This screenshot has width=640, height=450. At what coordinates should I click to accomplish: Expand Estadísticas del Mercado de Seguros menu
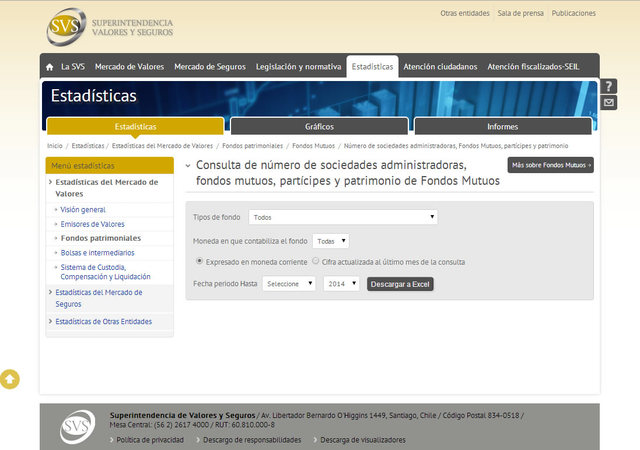[99, 298]
